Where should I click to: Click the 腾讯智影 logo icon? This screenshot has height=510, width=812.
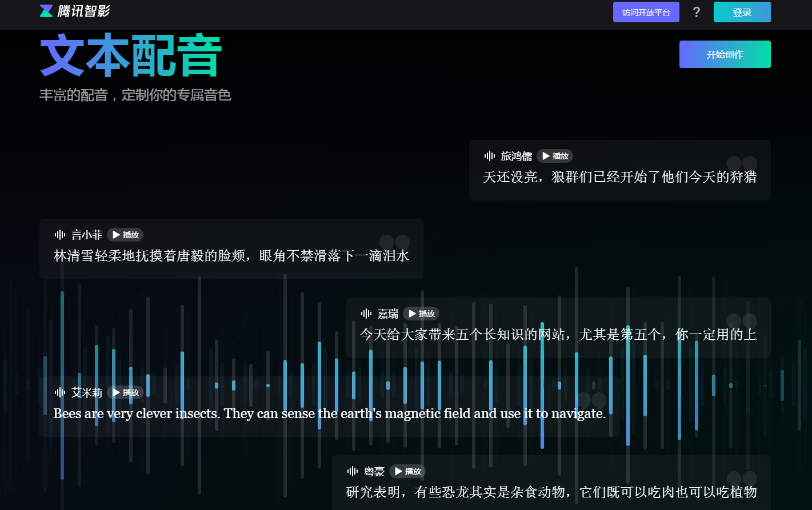pyautogui.click(x=46, y=11)
